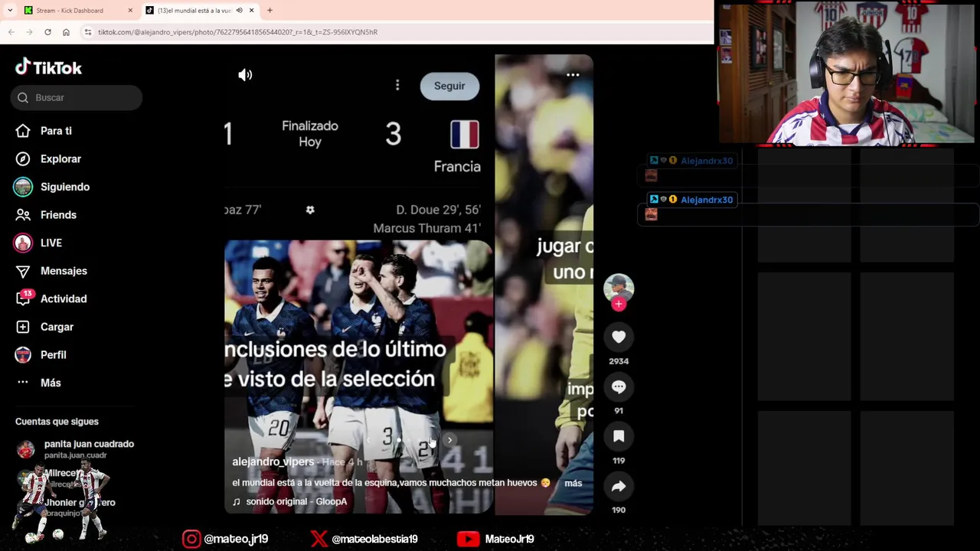Open the horizontal three-dot menu on next photo
Viewport: 980px width, 551px height.
pyautogui.click(x=573, y=75)
